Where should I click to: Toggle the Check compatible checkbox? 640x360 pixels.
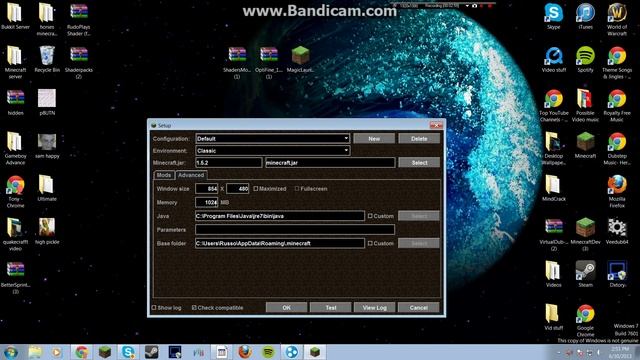194,307
